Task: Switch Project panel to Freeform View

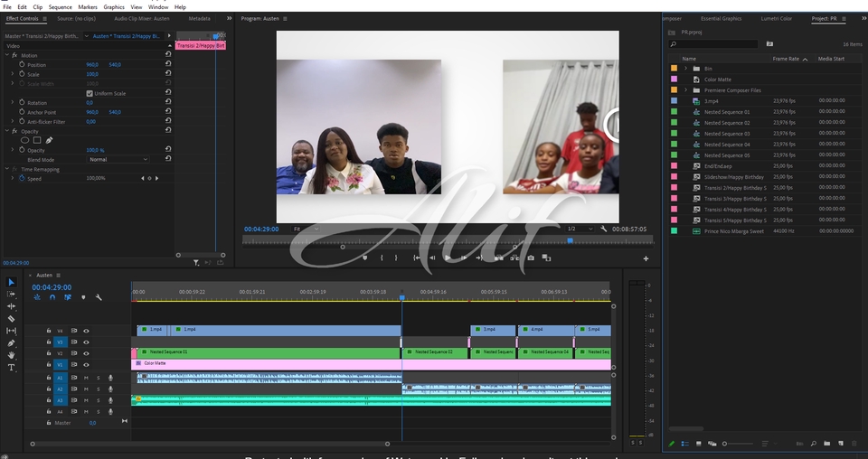Action: [712, 444]
